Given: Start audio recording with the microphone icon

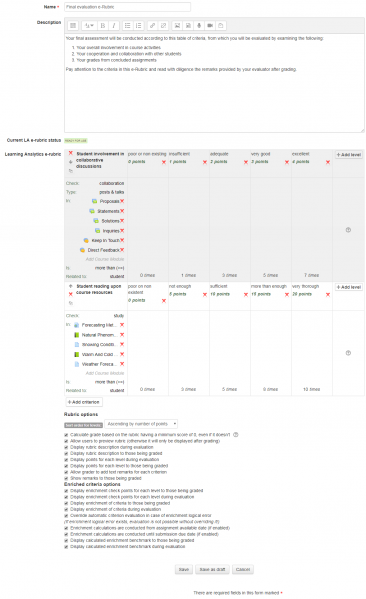Looking at the screenshot, I should [x=199, y=26].
